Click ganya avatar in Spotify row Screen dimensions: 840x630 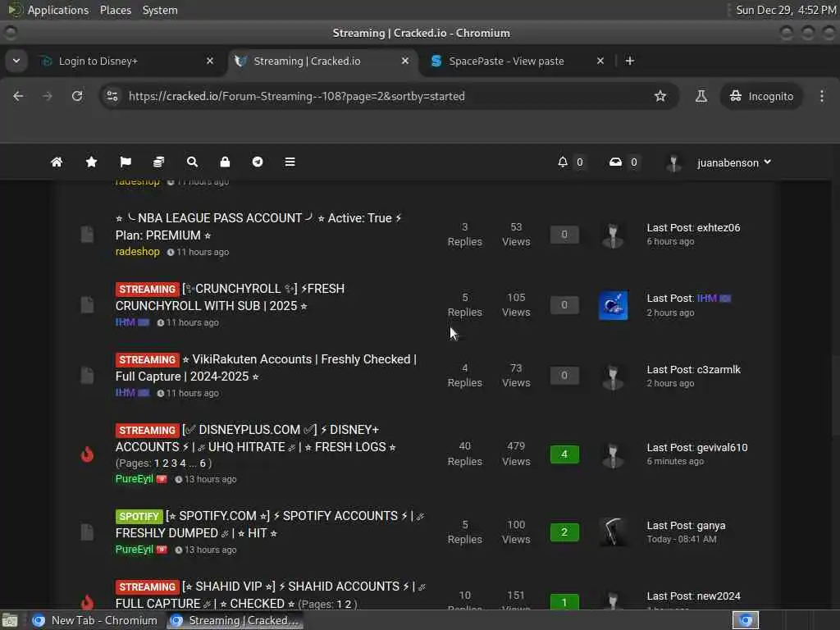(613, 532)
